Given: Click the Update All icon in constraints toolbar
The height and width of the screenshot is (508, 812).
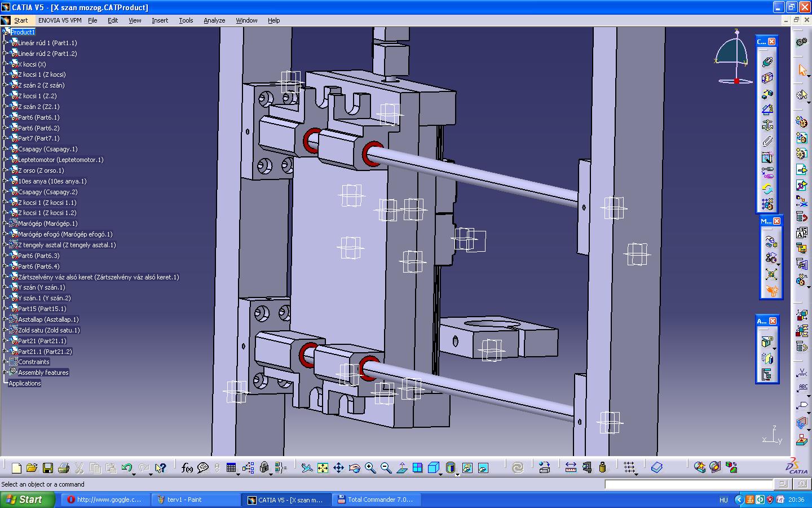Looking at the screenshot, I should pyautogui.click(x=767, y=189).
